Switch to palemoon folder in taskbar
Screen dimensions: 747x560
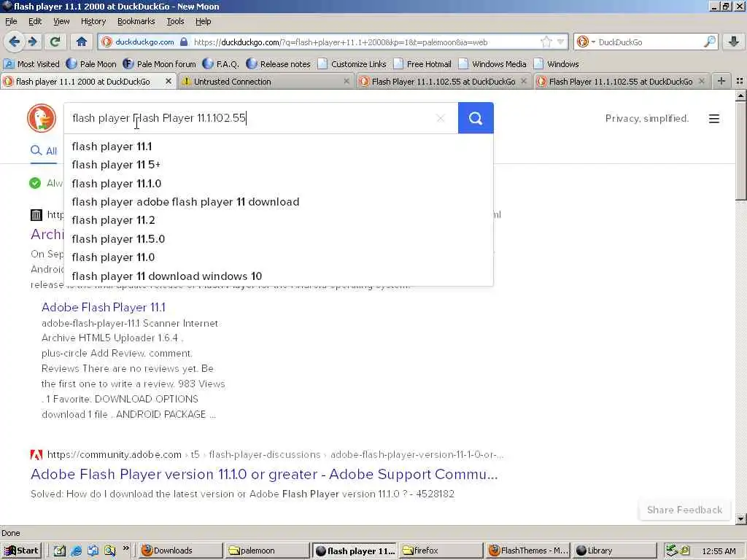[266, 551]
